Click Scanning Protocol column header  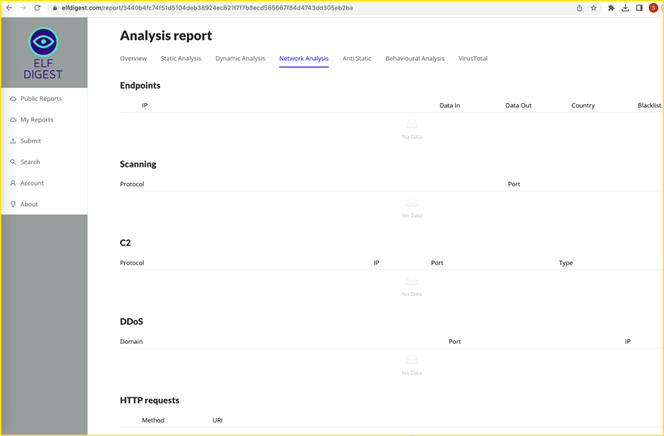coord(132,184)
